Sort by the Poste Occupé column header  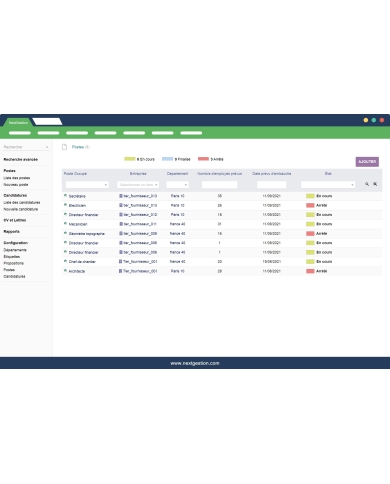pyautogui.click(x=75, y=174)
